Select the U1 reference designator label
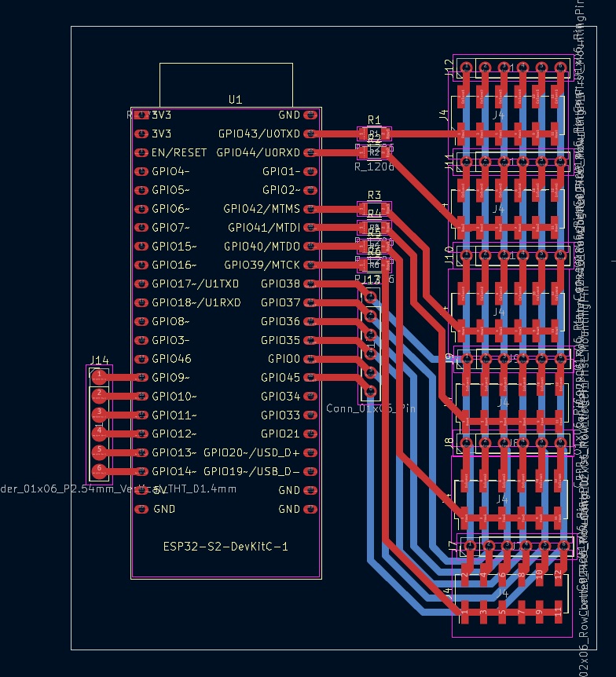Viewport: 616px width, 677px height. 235,100
